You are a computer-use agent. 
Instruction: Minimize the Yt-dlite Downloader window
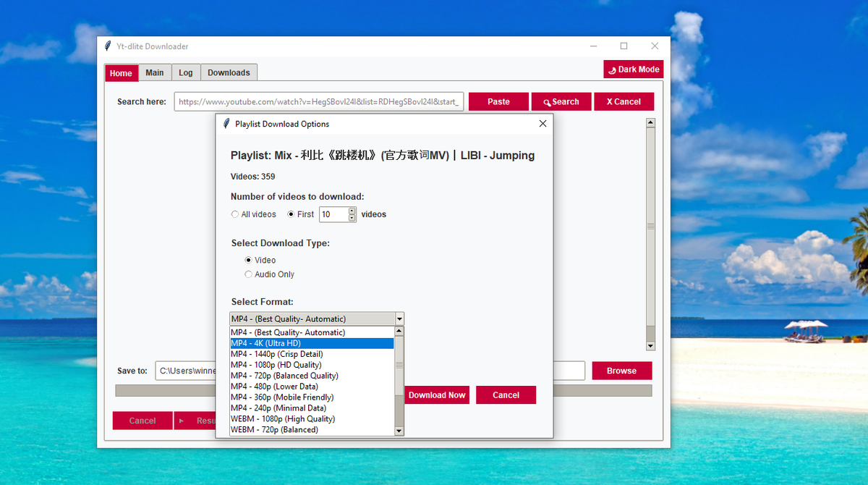click(x=592, y=46)
